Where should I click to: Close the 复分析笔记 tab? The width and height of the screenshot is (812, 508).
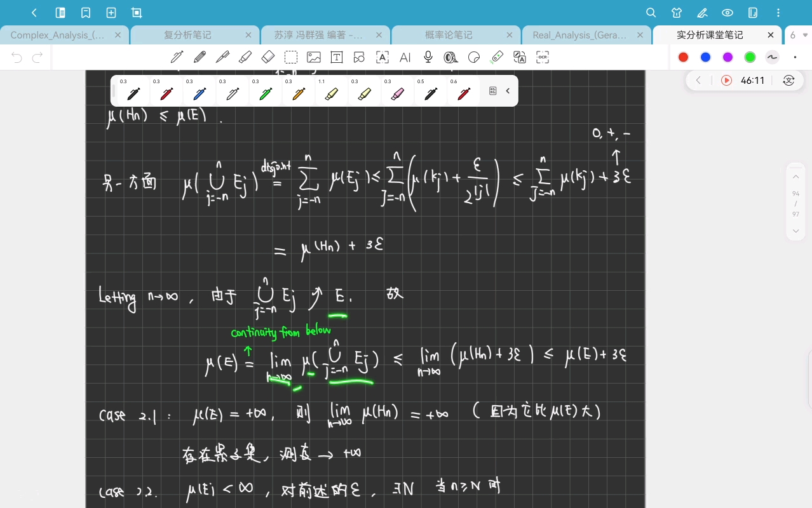(x=248, y=35)
